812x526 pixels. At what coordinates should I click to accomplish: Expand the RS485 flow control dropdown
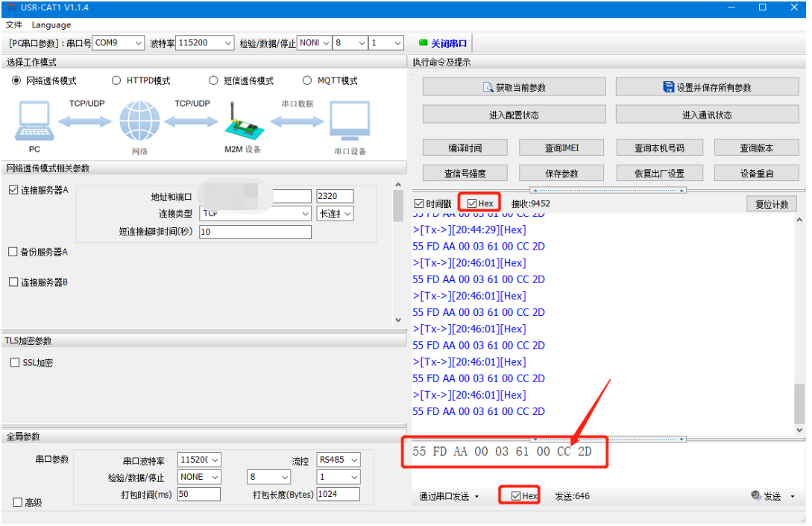coord(339,460)
